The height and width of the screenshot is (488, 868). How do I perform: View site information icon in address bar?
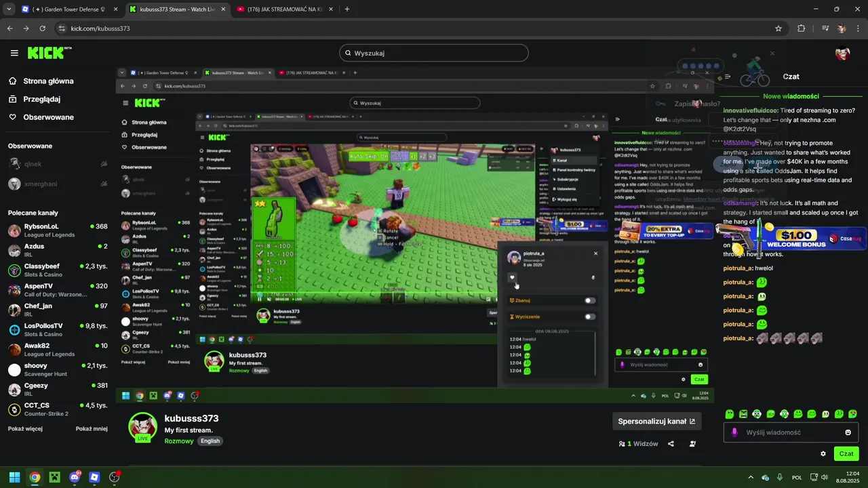62,28
